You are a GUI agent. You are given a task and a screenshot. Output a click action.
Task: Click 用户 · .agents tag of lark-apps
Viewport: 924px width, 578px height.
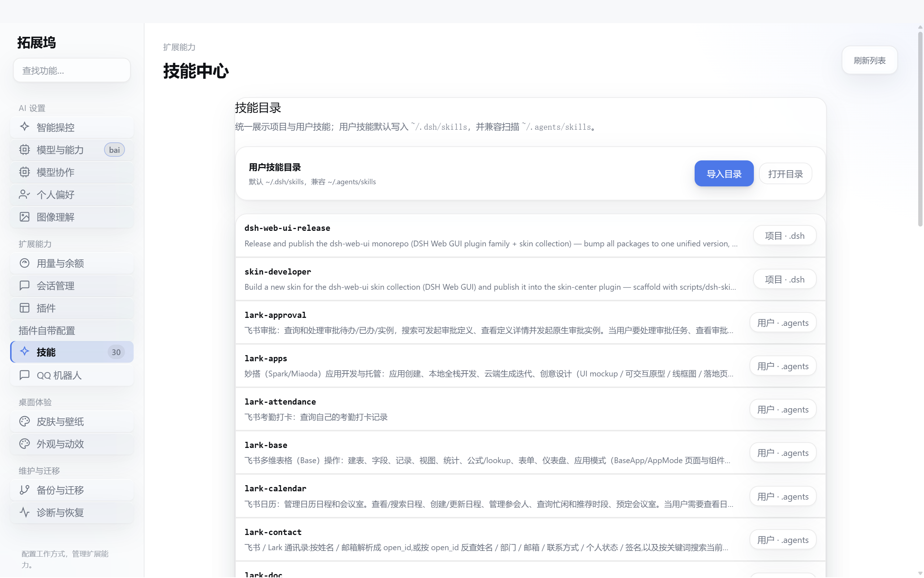(x=783, y=366)
